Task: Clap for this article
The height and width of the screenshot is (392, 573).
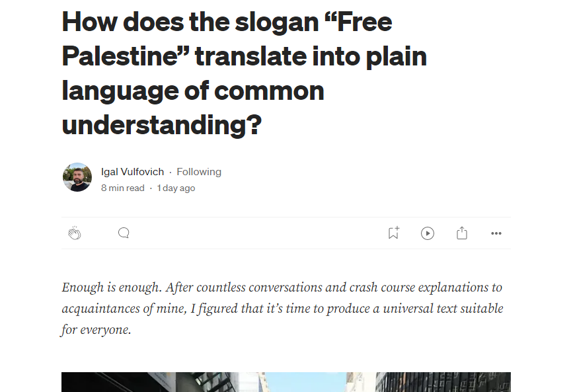Action: [x=75, y=233]
